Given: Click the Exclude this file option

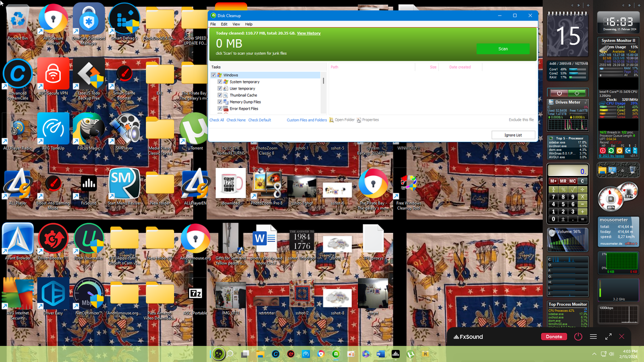Looking at the screenshot, I should [x=521, y=120].
